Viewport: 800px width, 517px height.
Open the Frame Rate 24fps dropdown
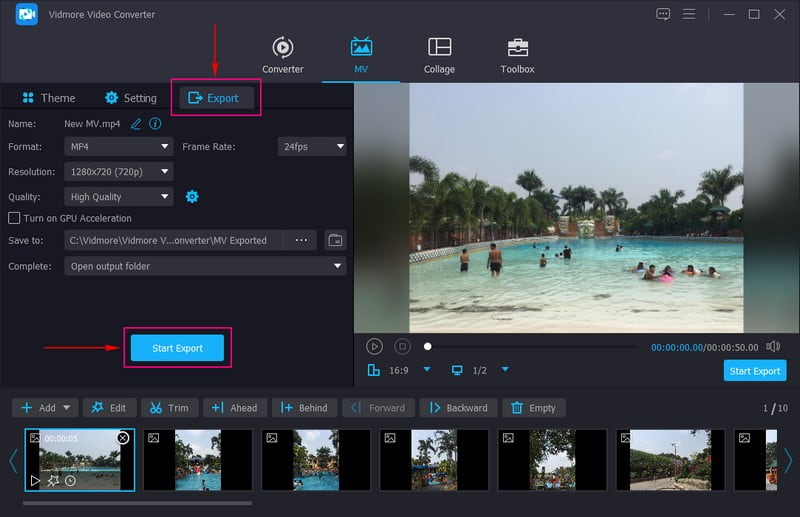(x=312, y=146)
